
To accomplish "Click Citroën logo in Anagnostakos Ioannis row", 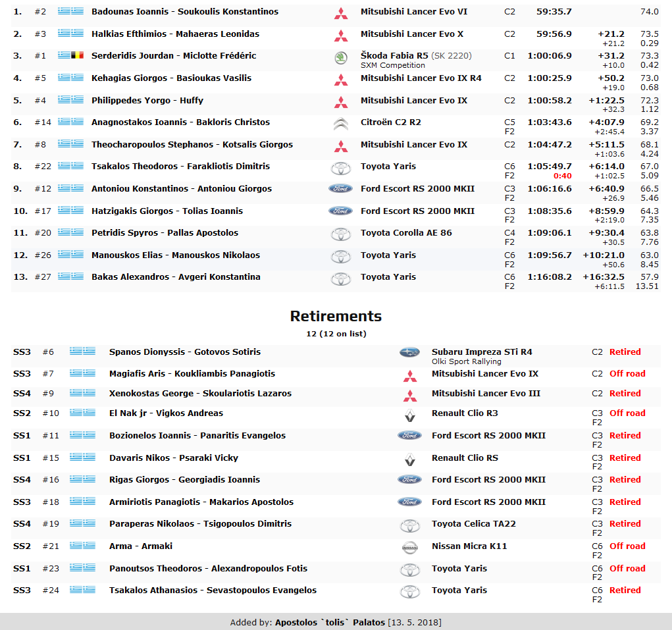I will pos(341,124).
